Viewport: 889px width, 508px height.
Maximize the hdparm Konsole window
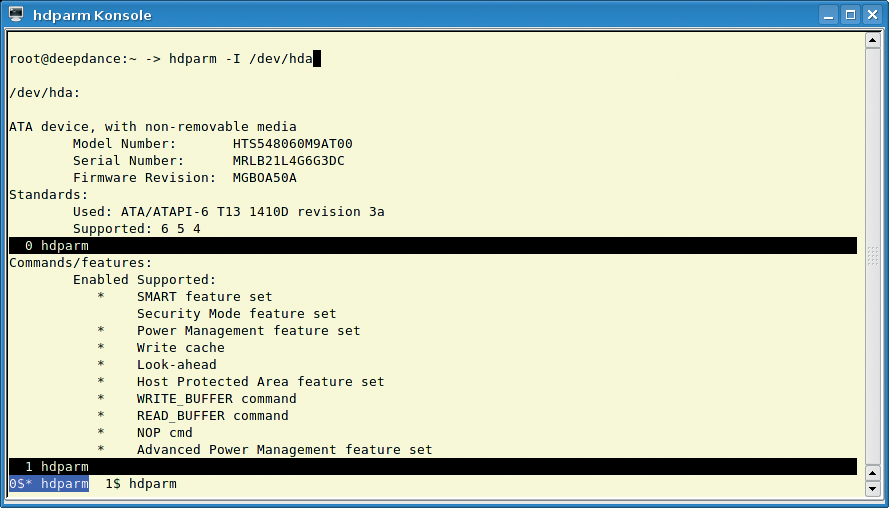[x=850, y=15]
